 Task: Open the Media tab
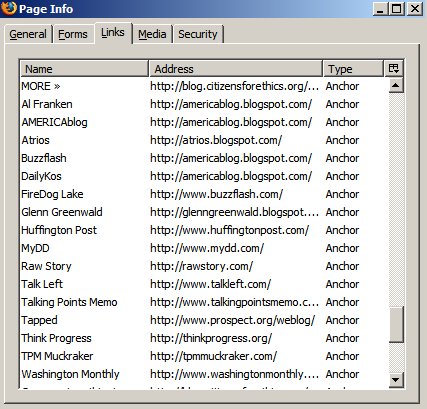pyautogui.click(x=152, y=34)
